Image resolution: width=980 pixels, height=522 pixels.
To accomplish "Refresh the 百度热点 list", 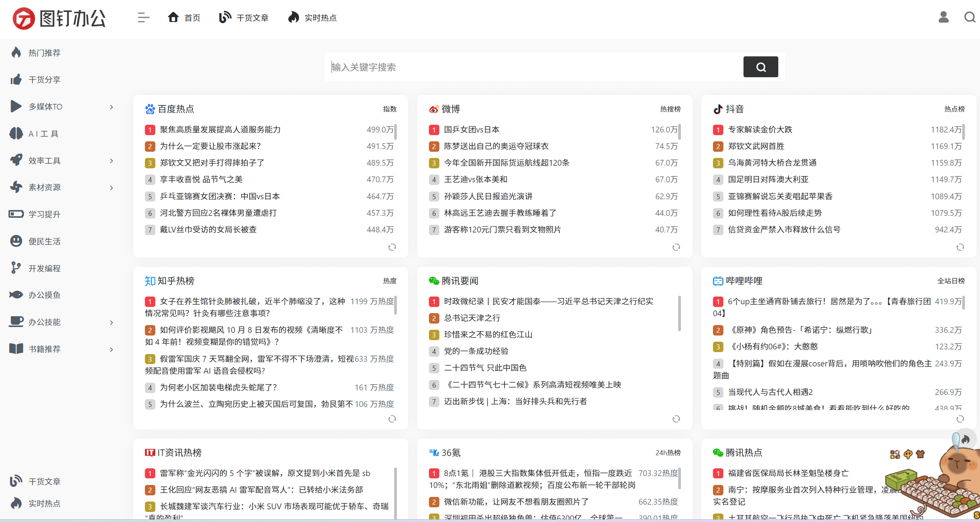I will (x=392, y=247).
